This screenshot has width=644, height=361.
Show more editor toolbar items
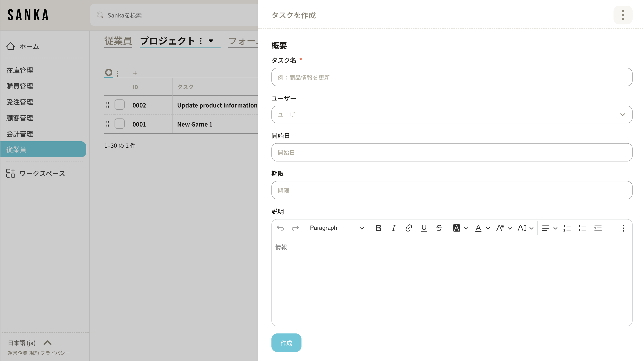pyautogui.click(x=623, y=228)
